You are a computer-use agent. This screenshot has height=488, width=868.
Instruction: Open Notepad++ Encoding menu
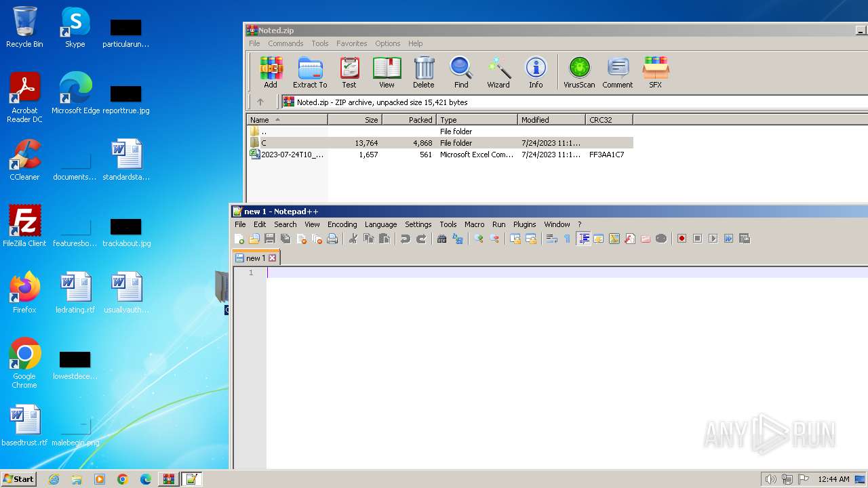tap(342, 224)
